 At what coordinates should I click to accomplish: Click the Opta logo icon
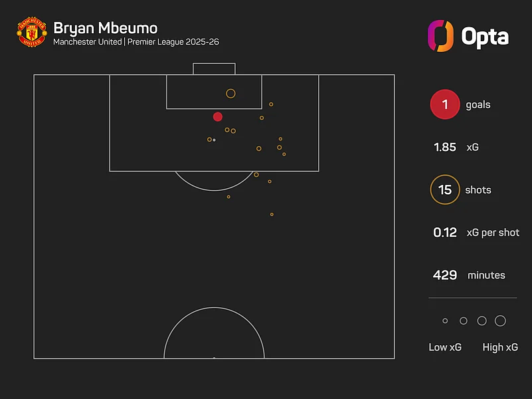440,36
